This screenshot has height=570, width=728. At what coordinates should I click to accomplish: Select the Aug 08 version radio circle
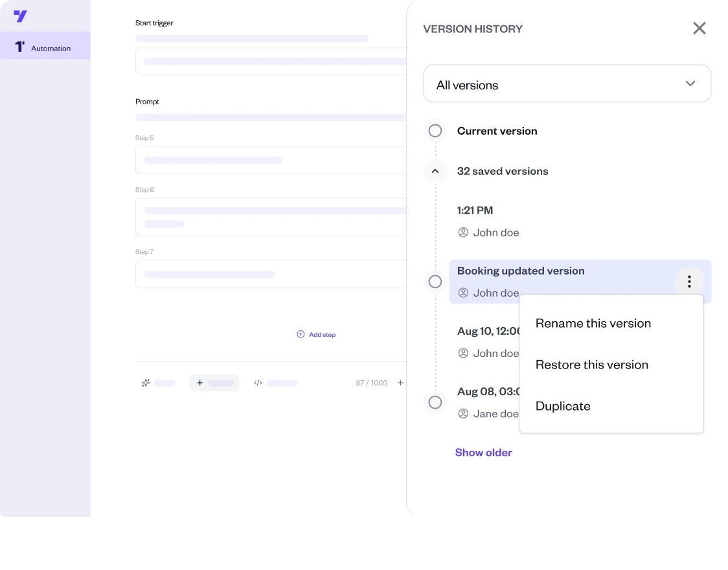(435, 402)
